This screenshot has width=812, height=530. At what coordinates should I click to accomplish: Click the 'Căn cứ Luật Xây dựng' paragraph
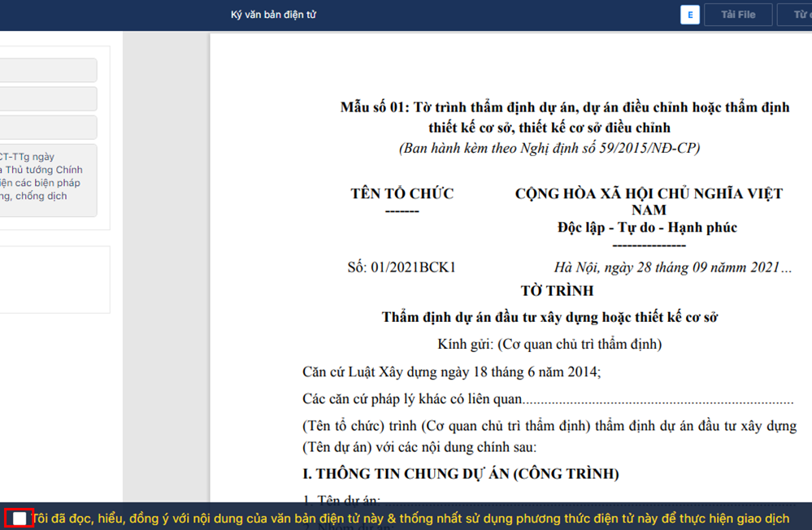click(x=452, y=372)
